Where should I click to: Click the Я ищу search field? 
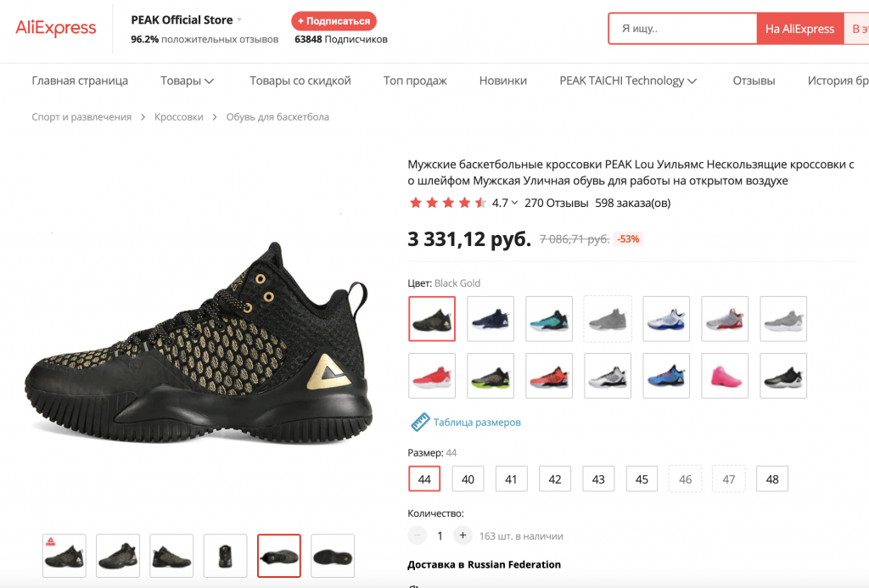point(682,29)
